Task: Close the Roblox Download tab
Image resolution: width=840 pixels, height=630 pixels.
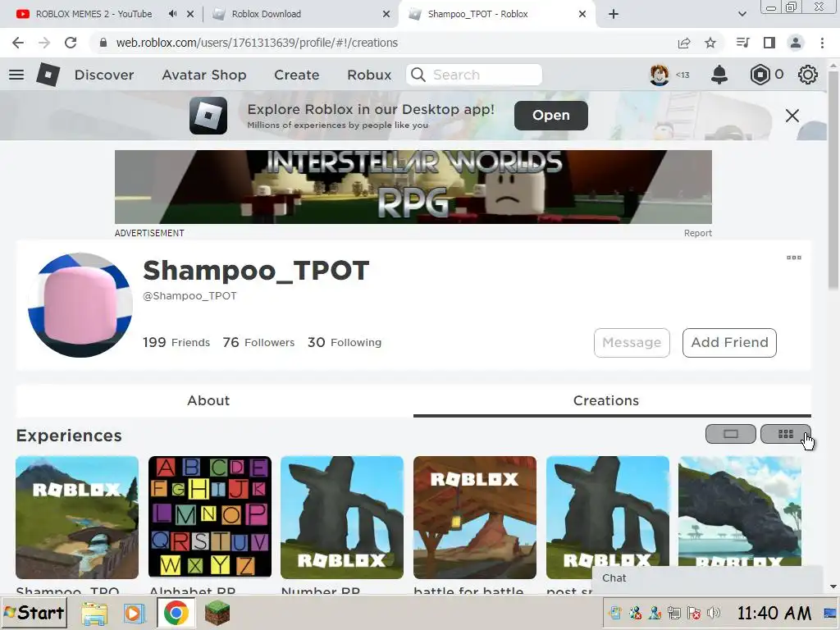Action: pyautogui.click(x=386, y=14)
